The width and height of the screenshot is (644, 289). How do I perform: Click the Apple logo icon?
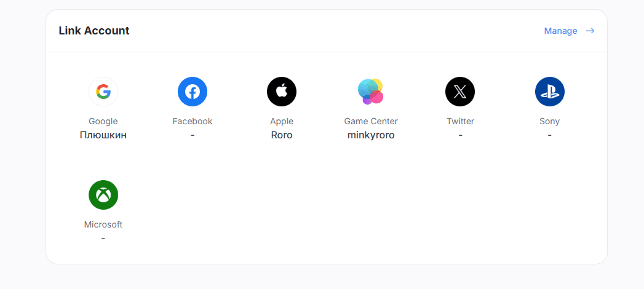(x=282, y=92)
